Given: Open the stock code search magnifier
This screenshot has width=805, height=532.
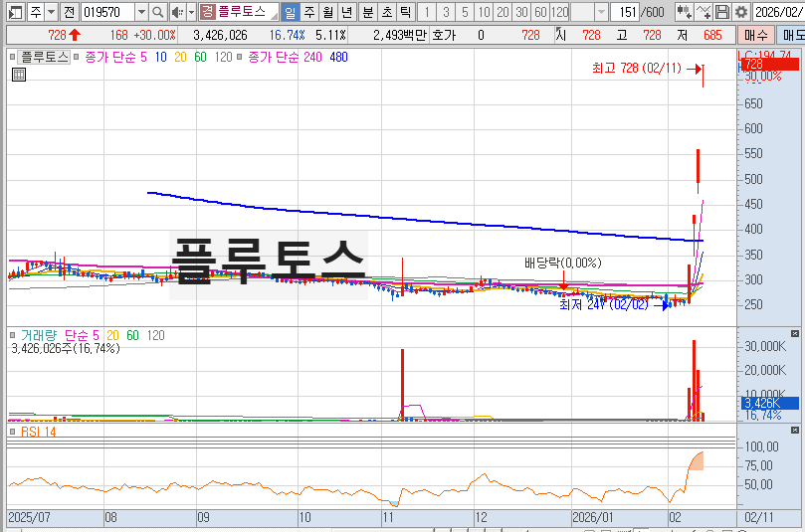Looking at the screenshot, I should tap(158, 12).
